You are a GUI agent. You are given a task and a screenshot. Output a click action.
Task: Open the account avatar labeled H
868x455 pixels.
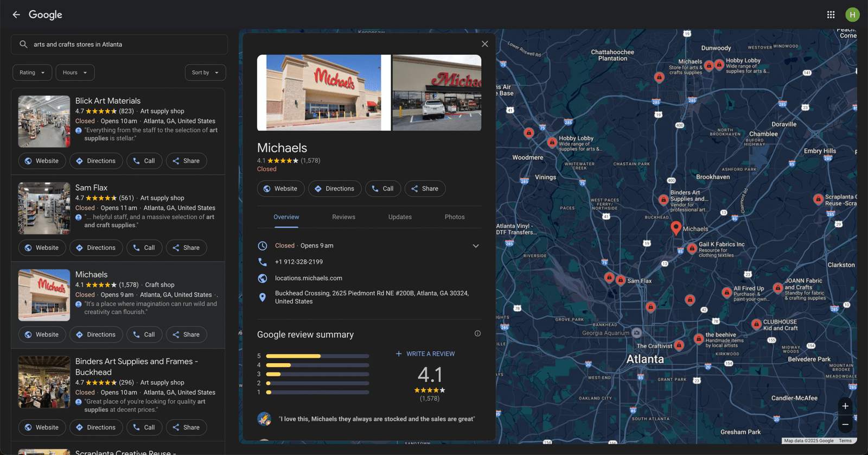point(852,15)
